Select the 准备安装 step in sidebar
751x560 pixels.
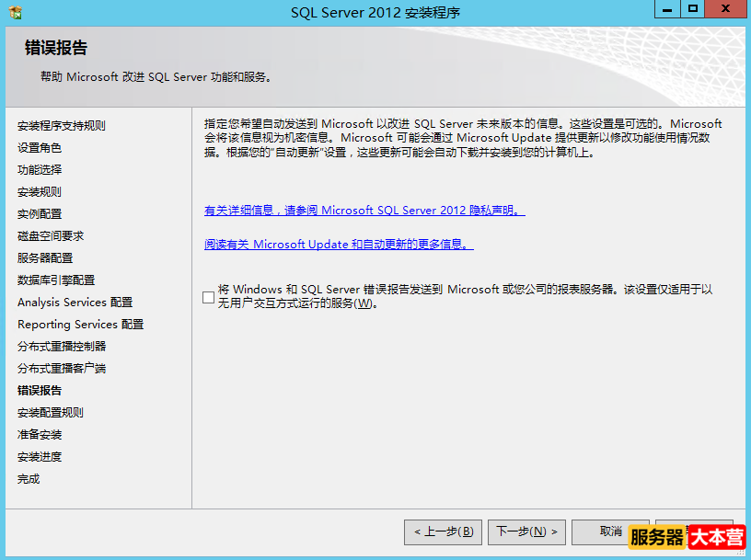pyautogui.click(x=40, y=435)
